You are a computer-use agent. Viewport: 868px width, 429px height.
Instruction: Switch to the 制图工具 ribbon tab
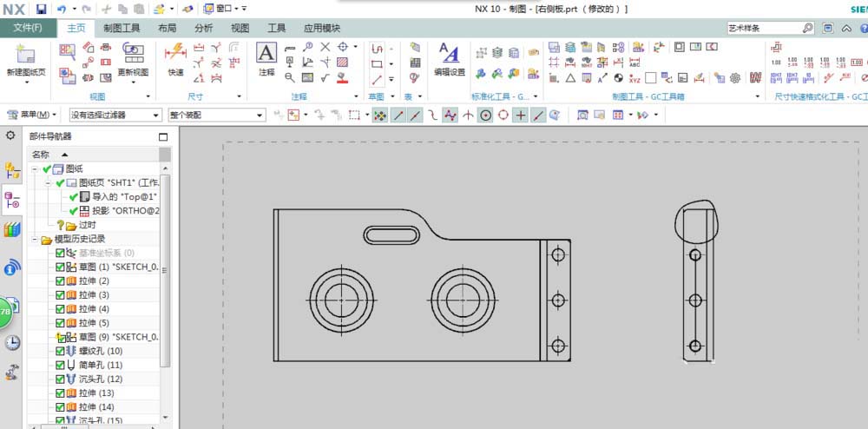coord(122,28)
